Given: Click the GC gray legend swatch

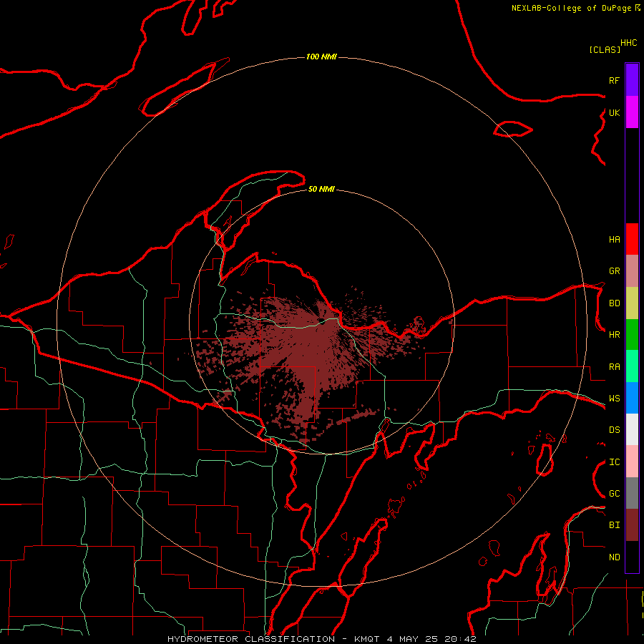Looking at the screenshot, I should (x=632, y=493).
